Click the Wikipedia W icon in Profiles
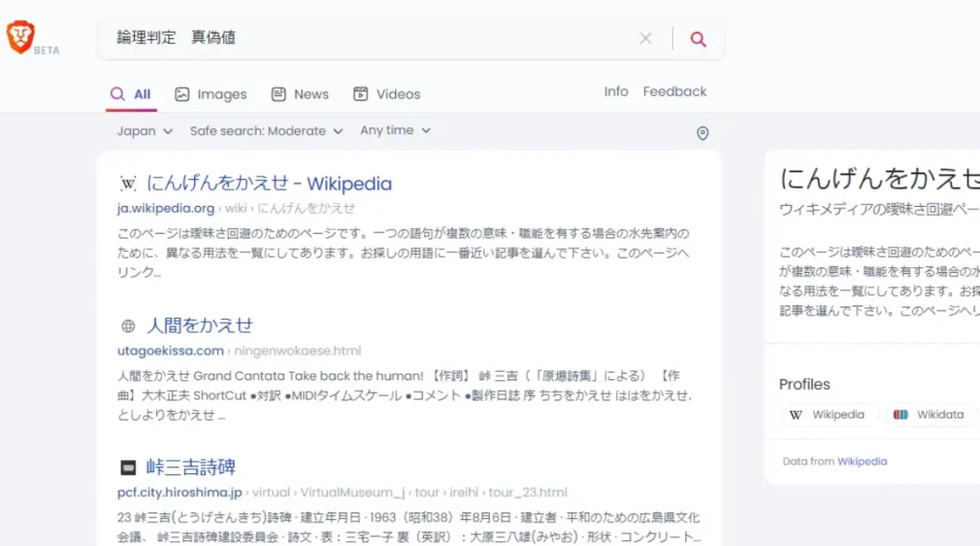Viewport: 980px width, 546px height. 795,415
